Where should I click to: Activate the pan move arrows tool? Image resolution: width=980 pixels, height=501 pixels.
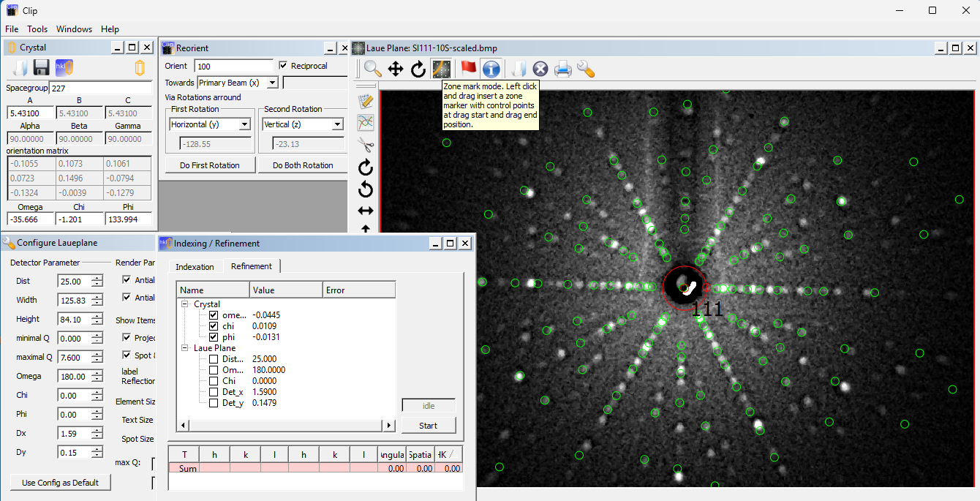pyautogui.click(x=396, y=69)
